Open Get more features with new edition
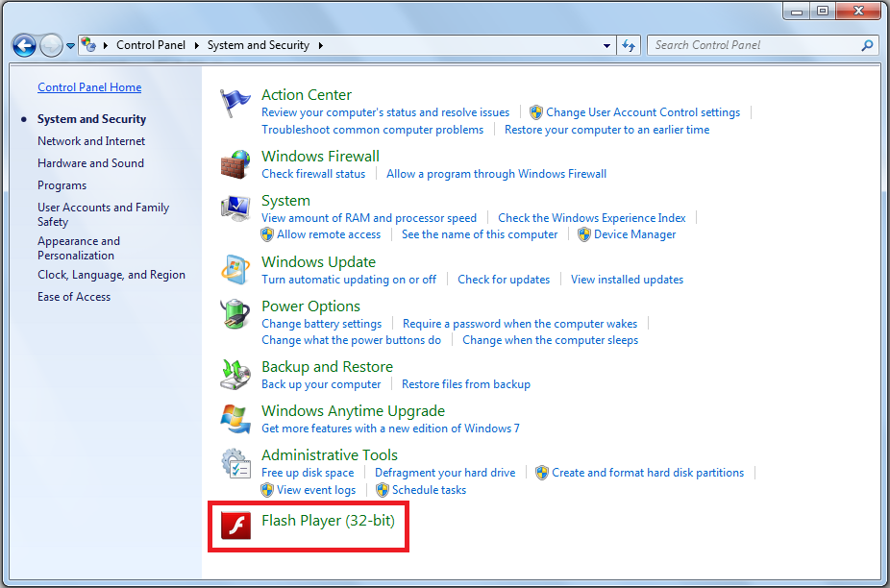This screenshot has width=890, height=588. tap(390, 429)
